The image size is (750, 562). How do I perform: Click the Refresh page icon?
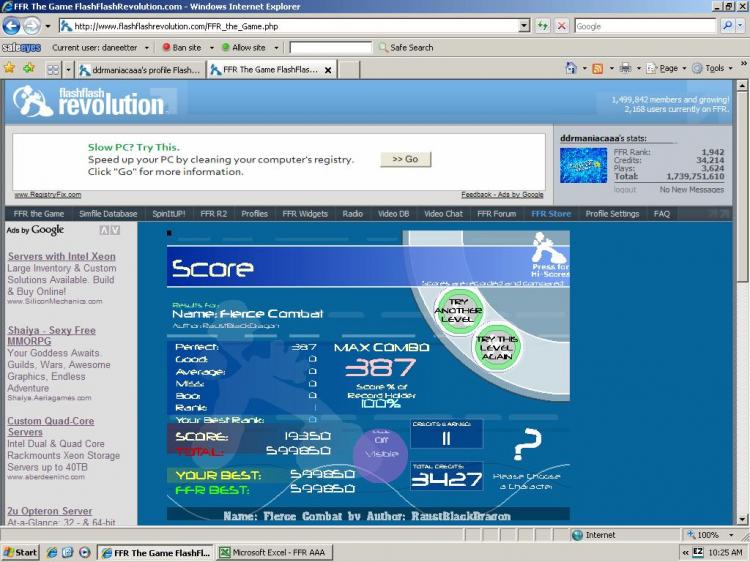[542, 26]
